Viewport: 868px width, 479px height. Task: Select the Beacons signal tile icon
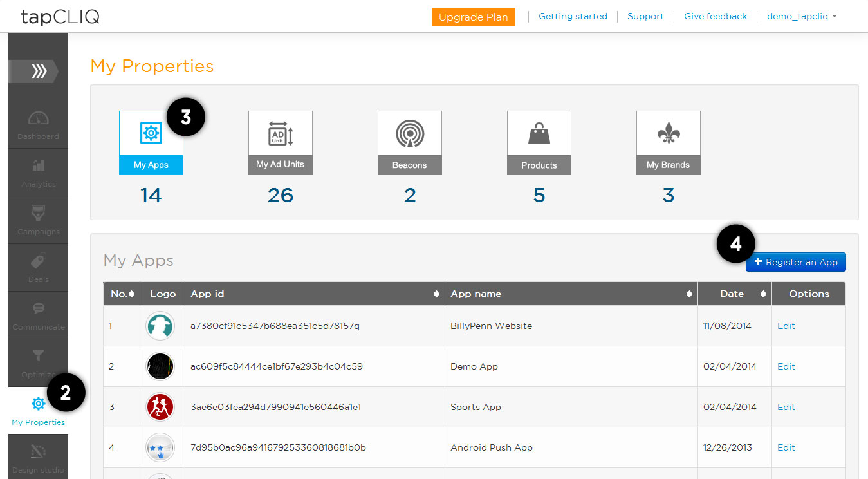click(x=410, y=133)
